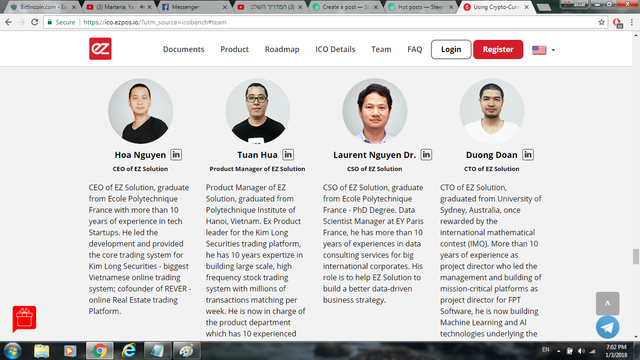Click the volume icon in system tray
The image size is (640, 360).
point(581,351)
